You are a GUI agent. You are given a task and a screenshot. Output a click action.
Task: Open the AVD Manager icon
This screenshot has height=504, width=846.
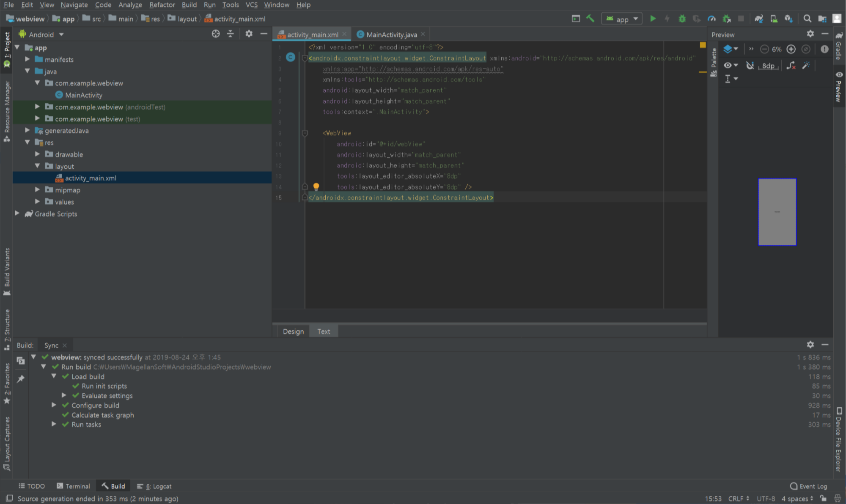click(x=774, y=19)
